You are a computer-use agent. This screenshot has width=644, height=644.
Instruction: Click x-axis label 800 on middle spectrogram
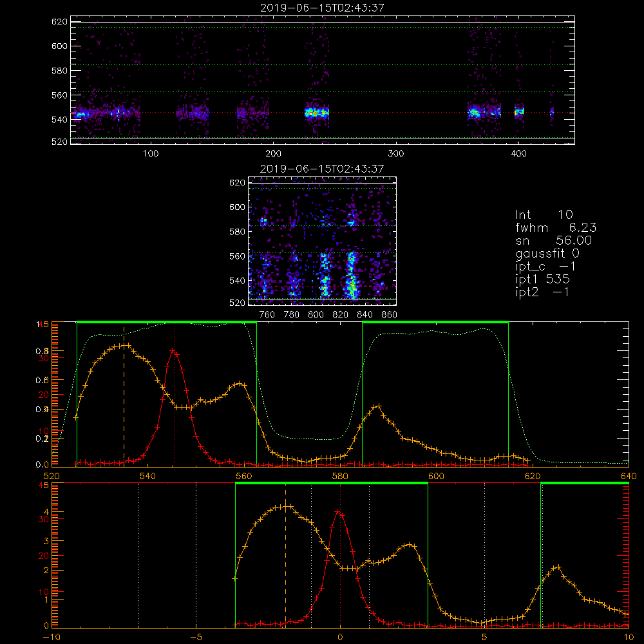(x=316, y=315)
